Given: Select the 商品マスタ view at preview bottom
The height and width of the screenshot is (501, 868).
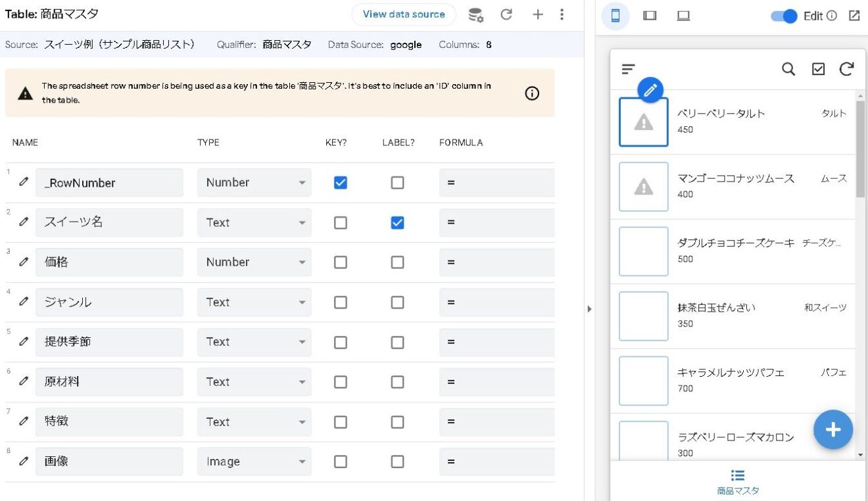Looking at the screenshot, I should coord(737,481).
